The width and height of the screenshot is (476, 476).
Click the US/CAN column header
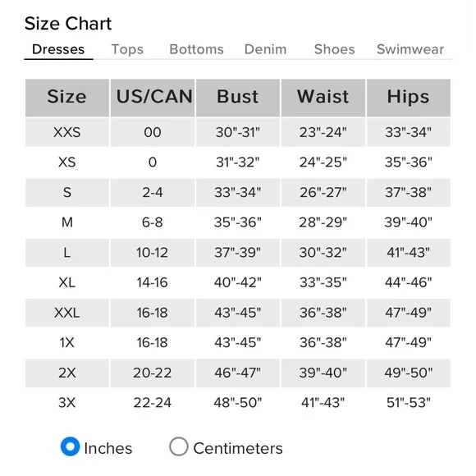[x=153, y=98]
